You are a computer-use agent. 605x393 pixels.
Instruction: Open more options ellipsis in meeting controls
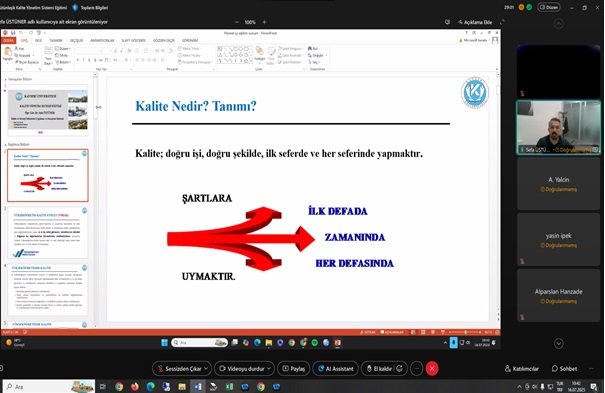pyautogui.click(x=416, y=369)
